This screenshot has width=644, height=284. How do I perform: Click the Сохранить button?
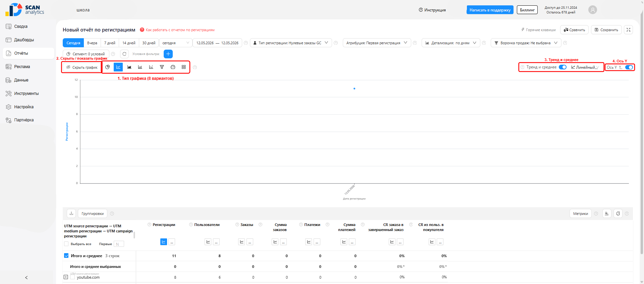(x=606, y=30)
